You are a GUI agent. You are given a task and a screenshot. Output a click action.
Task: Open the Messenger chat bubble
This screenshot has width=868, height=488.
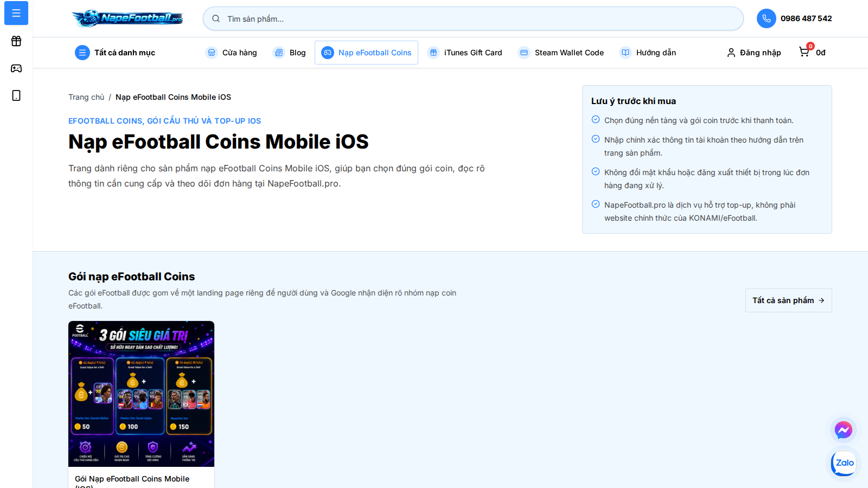coord(843,430)
